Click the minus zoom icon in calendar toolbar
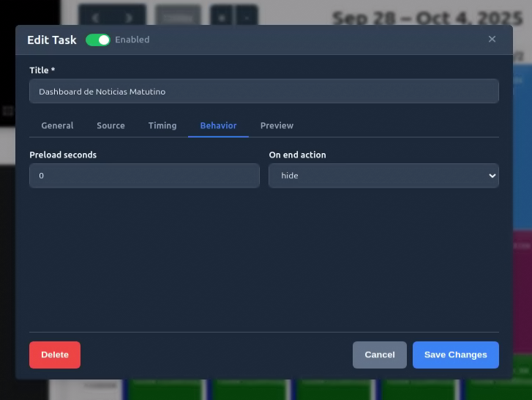The height and width of the screenshot is (400, 532). pyautogui.click(x=247, y=17)
